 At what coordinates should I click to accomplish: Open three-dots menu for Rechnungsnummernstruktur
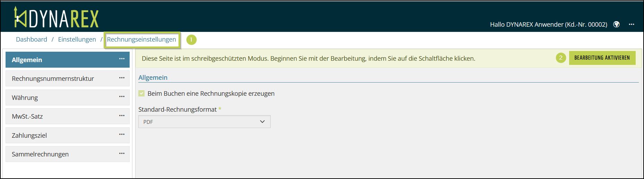[122, 78]
